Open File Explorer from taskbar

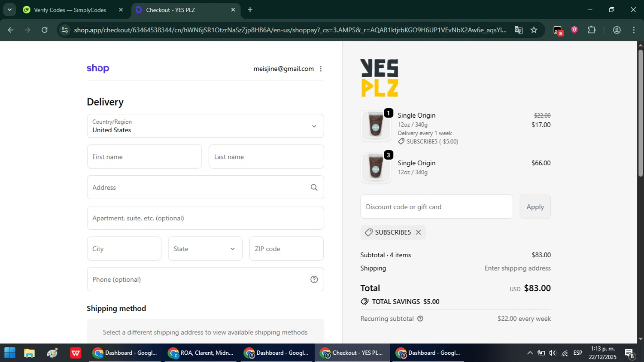[29, 353]
